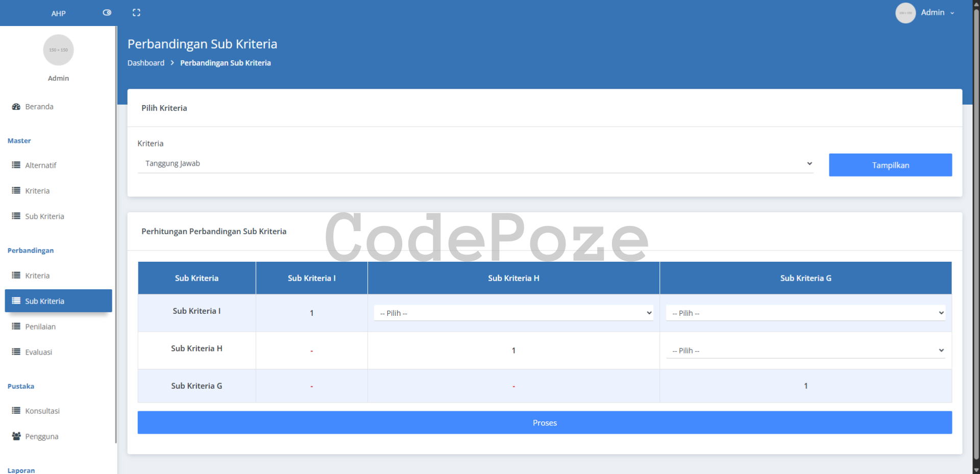Click the AHP brand title
The height and width of the screenshot is (474, 980).
58,13
